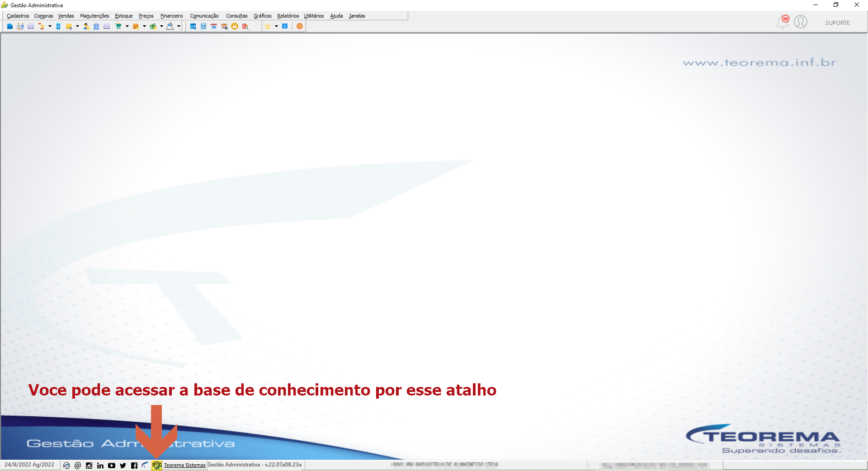This screenshot has width=868, height=471.
Task: Click the blue info square icon
Action: point(285,27)
